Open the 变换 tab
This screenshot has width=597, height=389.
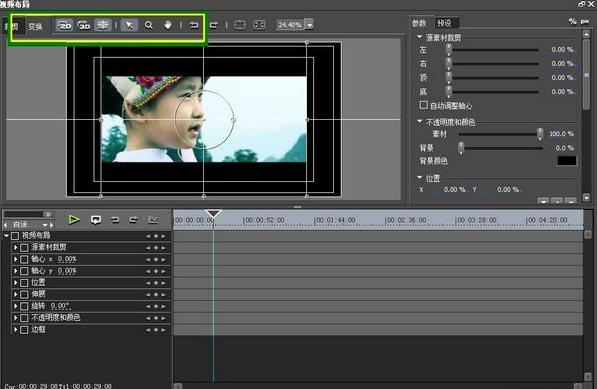point(35,27)
